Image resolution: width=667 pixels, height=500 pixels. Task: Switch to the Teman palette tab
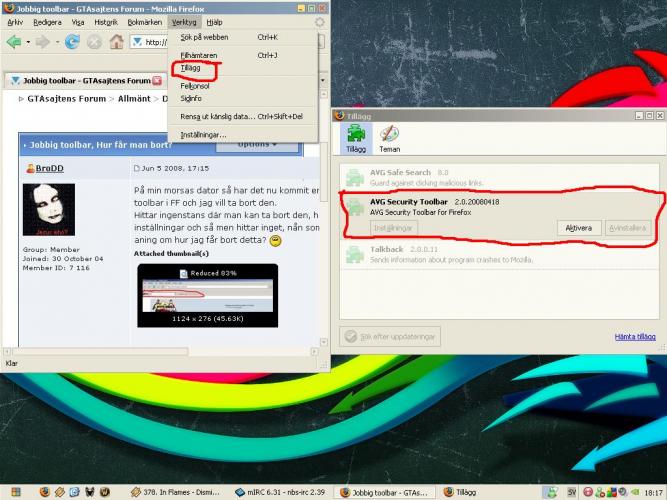(x=389, y=138)
